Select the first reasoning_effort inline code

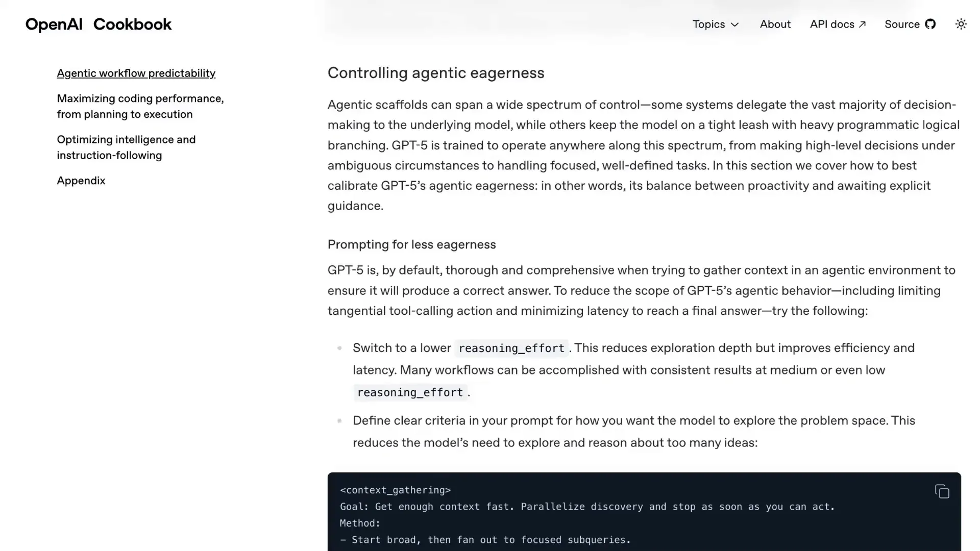511,348
